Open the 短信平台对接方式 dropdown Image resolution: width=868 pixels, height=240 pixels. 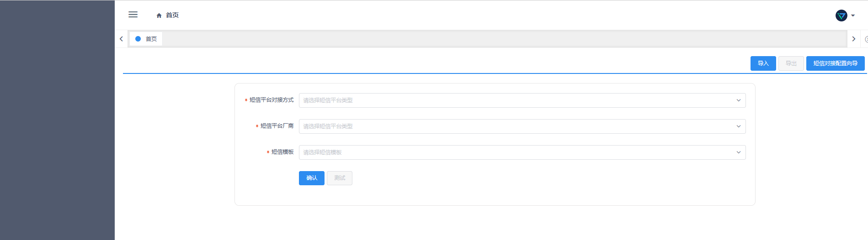(522, 100)
